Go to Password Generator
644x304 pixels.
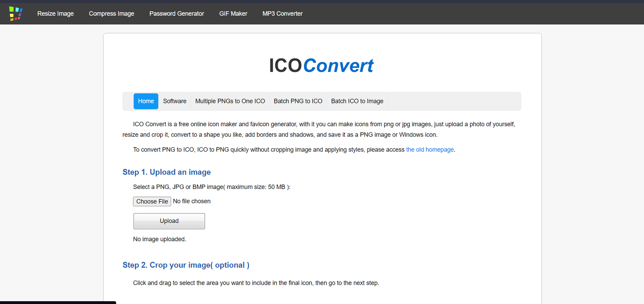tap(177, 14)
